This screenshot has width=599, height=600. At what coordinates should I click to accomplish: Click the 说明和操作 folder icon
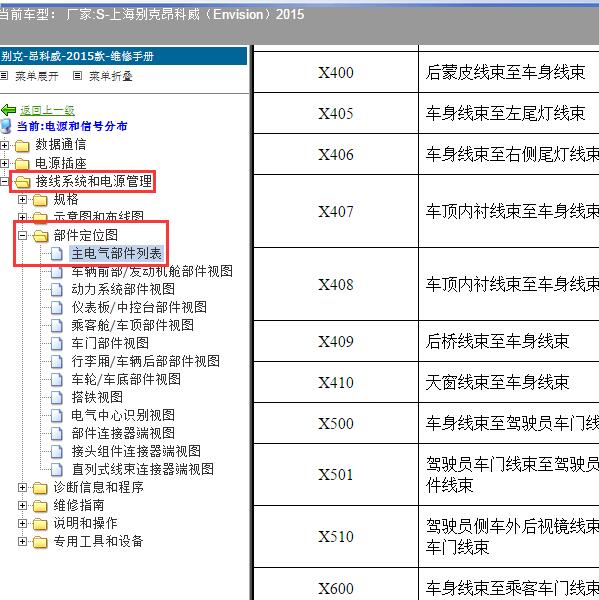pos(40,524)
